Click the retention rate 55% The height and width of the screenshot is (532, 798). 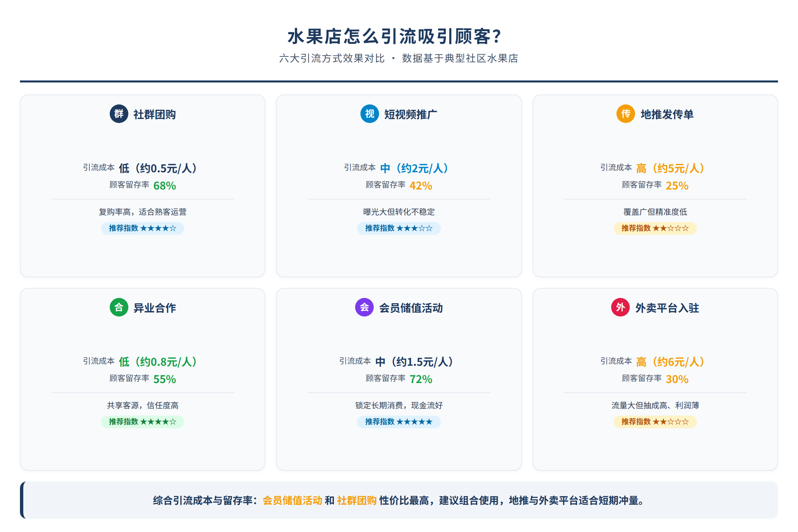pyautogui.click(x=165, y=379)
